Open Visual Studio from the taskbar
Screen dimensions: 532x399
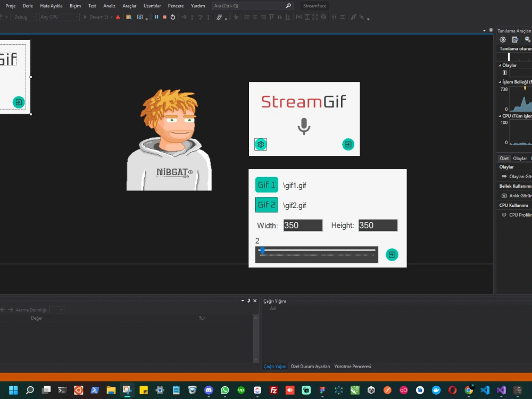click(x=501, y=390)
